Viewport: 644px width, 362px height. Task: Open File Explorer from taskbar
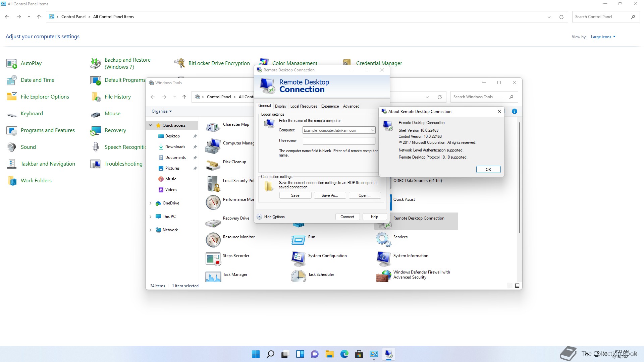tap(329, 354)
